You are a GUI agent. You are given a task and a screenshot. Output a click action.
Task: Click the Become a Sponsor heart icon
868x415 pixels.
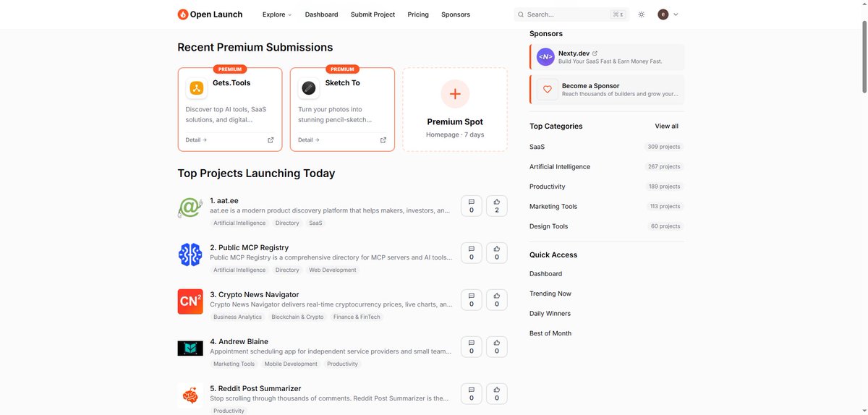coord(548,90)
